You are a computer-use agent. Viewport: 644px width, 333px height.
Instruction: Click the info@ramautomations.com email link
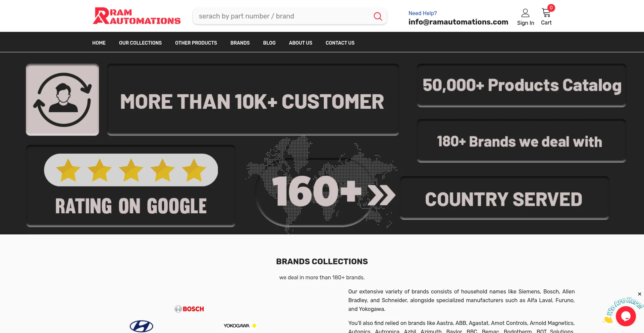coord(458,22)
